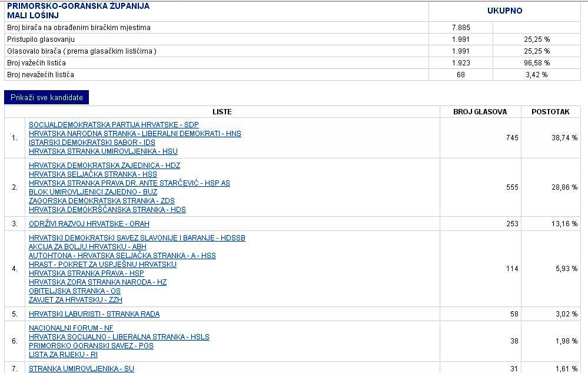The image size is (588, 373).
Task: Select the vote count 745
Action: [x=512, y=138]
